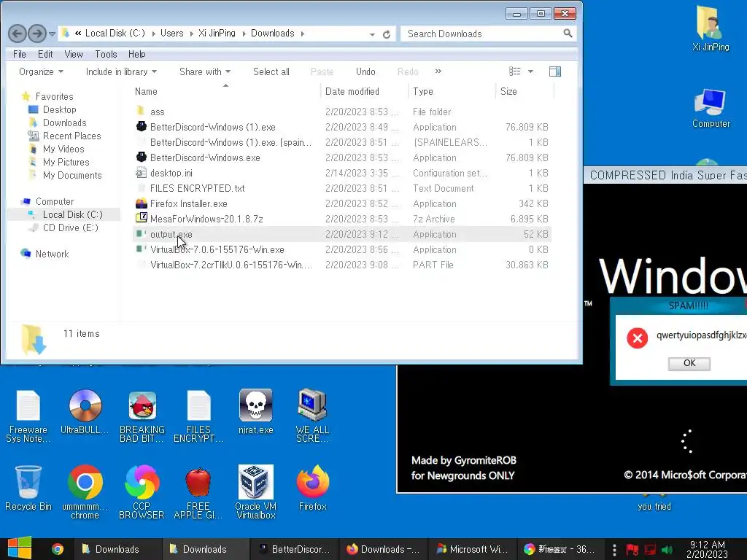Open the Tools menu
Viewport: 747px width, 560px height.
click(106, 54)
